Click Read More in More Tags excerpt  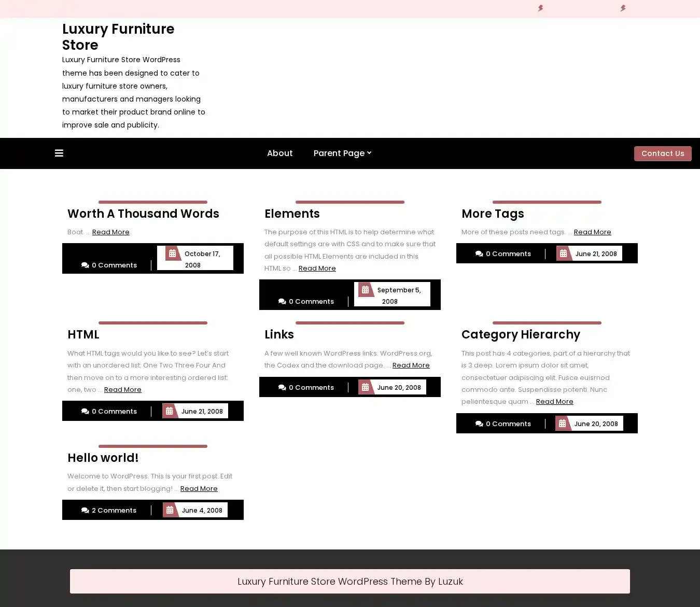pyautogui.click(x=593, y=232)
